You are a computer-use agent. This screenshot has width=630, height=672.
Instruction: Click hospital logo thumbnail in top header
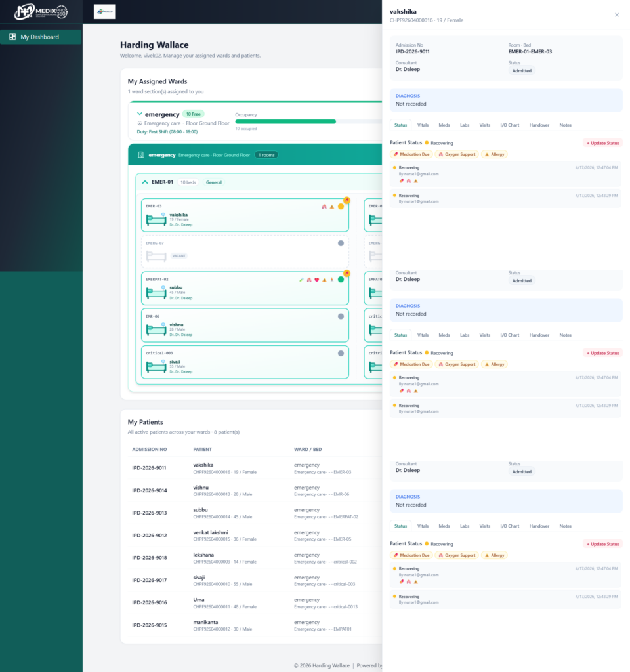tap(104, 12)
